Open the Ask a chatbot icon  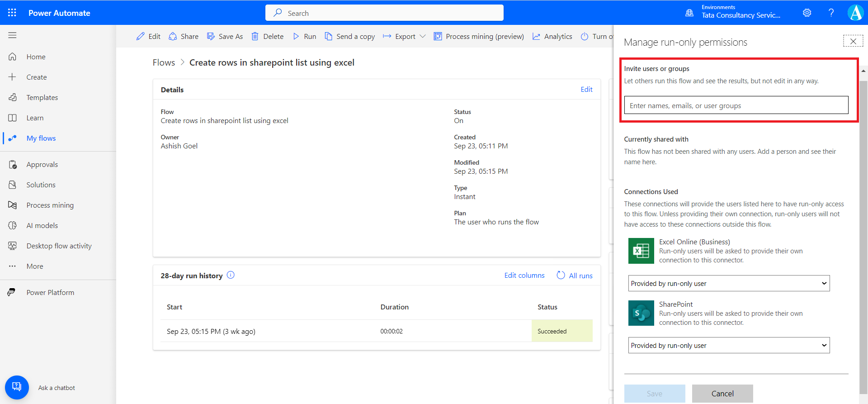click(x=17, y=387)
